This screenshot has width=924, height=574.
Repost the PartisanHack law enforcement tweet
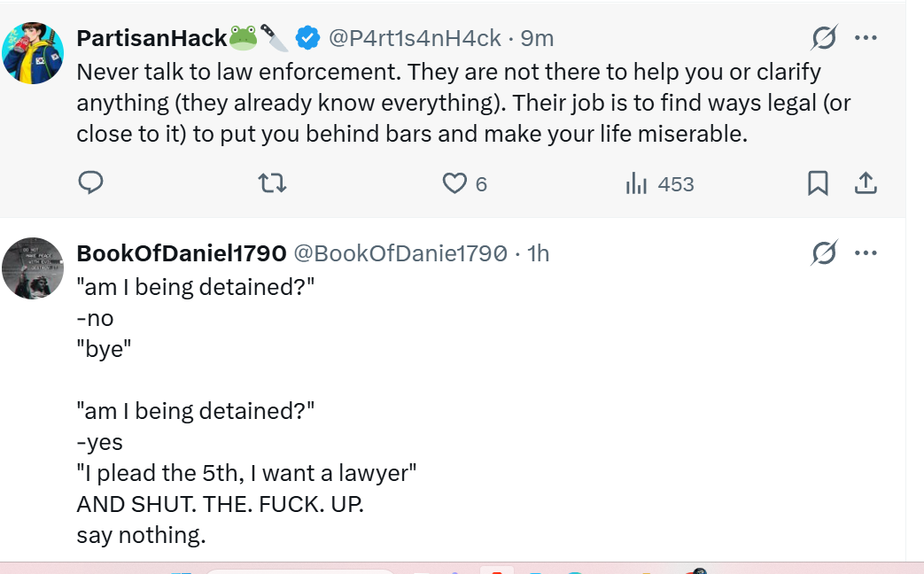(x=272, y=183)
